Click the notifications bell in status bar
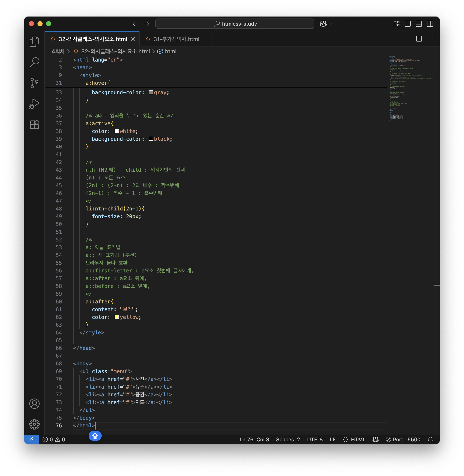464x476 pixels. tap(430, 439)
